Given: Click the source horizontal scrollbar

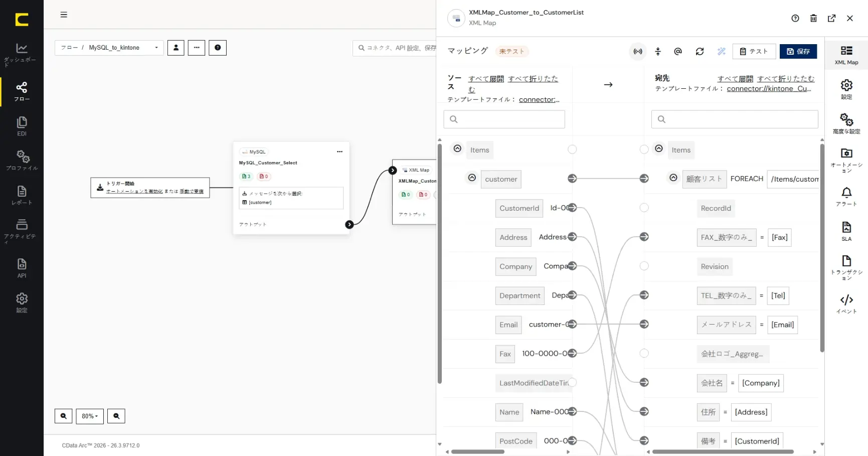Looking at the screenshot, I should tap(477, 451).
